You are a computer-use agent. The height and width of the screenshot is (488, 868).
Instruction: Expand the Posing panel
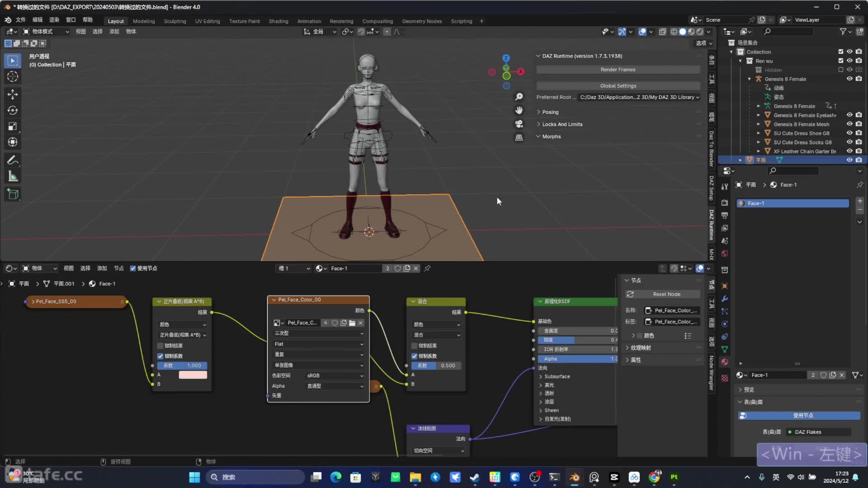550,112
